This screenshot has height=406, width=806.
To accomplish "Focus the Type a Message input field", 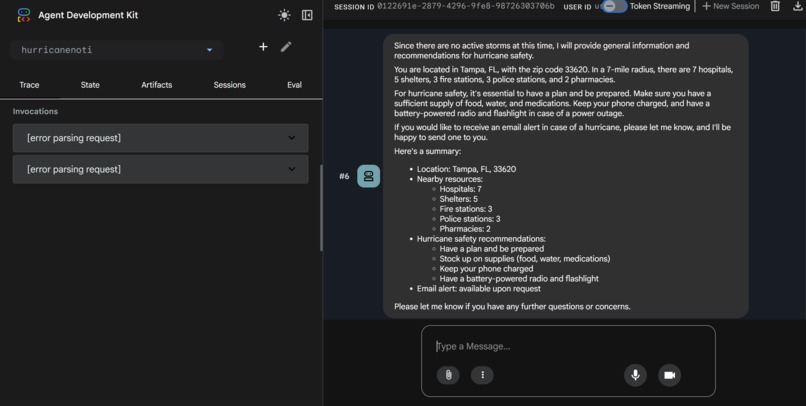I will tap(568, 346).
